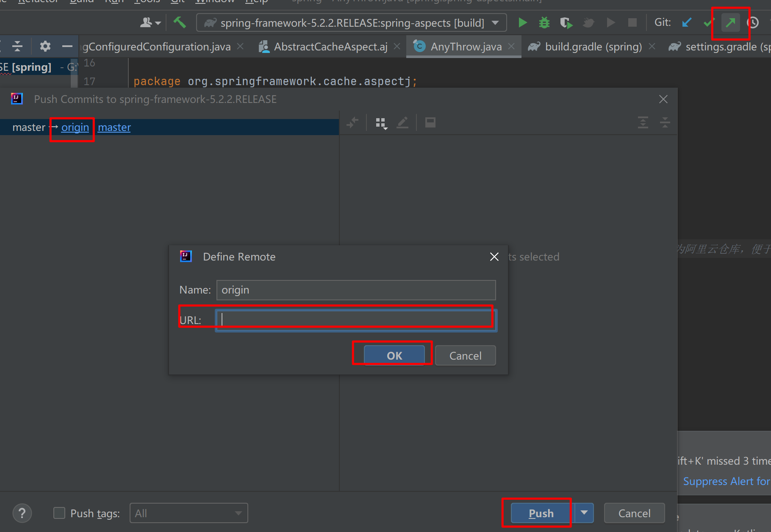Open Git Show History clock icon
771x532 pixels.
(x=753, y=22)
